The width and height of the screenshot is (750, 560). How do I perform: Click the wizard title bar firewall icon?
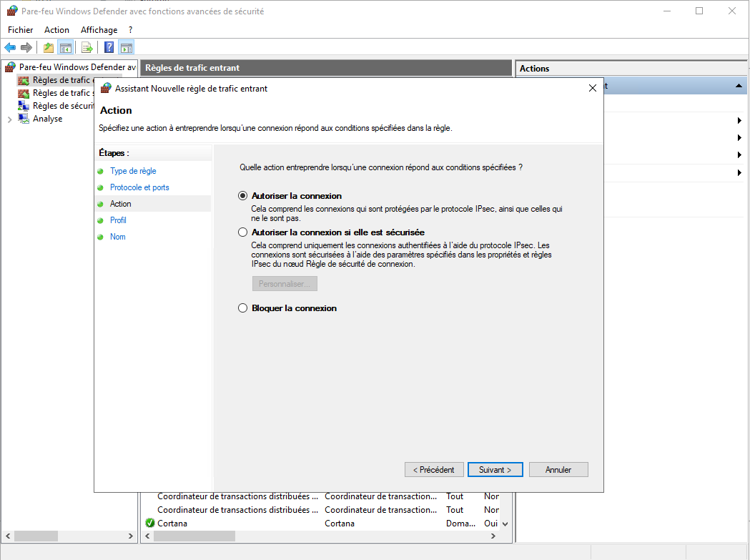coord(107,88)
